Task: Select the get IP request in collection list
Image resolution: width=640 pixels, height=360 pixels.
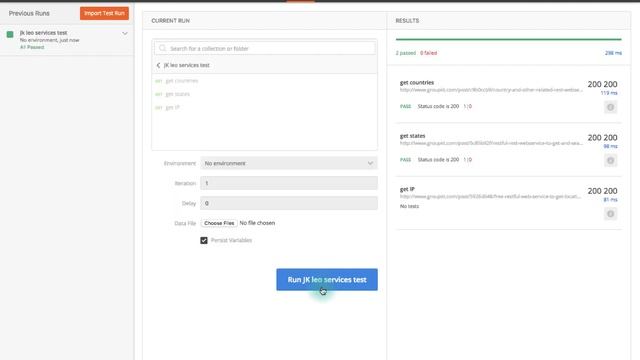Action: [x=172, y=107]
